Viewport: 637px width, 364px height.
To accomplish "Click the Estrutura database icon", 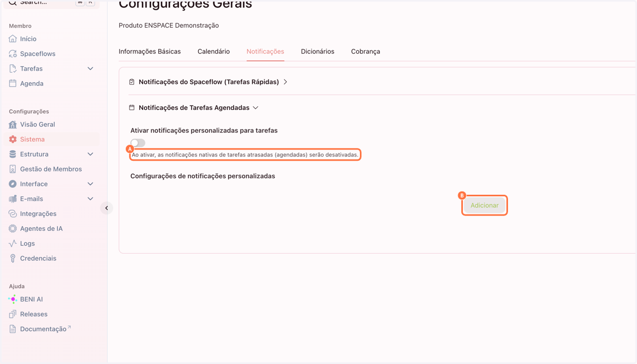I will tap(13, 154).
